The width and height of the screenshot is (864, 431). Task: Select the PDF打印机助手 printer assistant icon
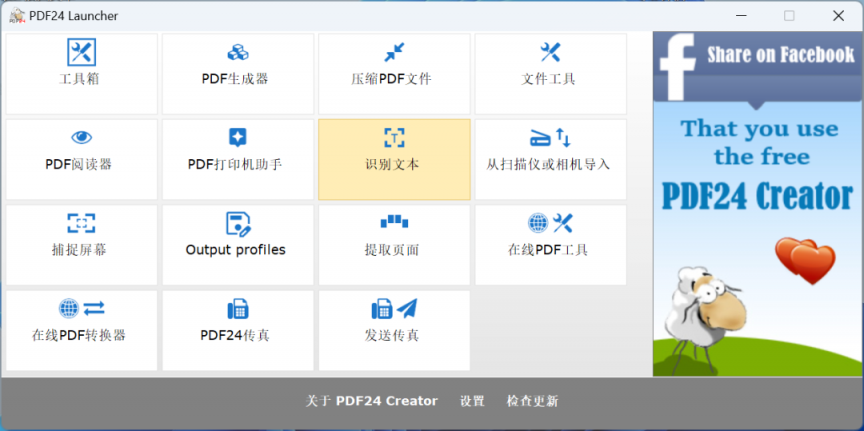click(x=237, y=138)
